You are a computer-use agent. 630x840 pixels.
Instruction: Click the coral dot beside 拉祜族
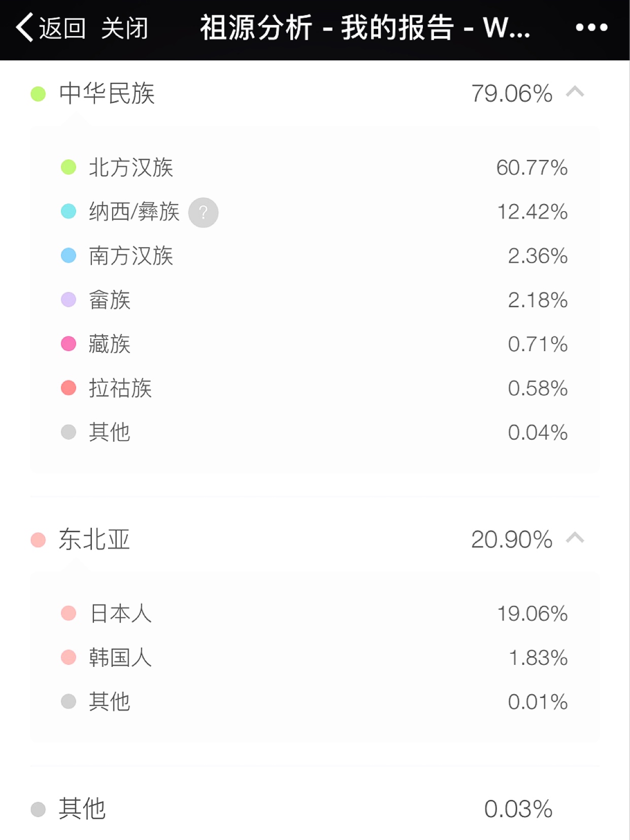[x=69, y=388]
